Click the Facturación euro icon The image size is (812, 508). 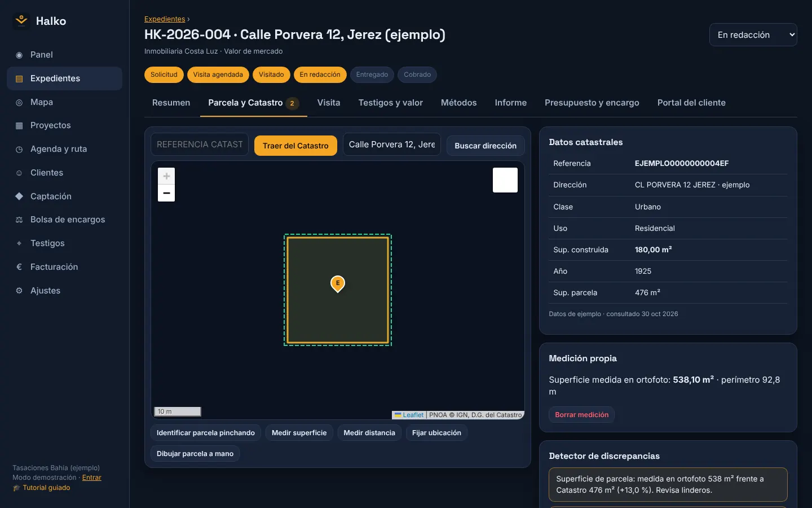(x=19, y=267)
